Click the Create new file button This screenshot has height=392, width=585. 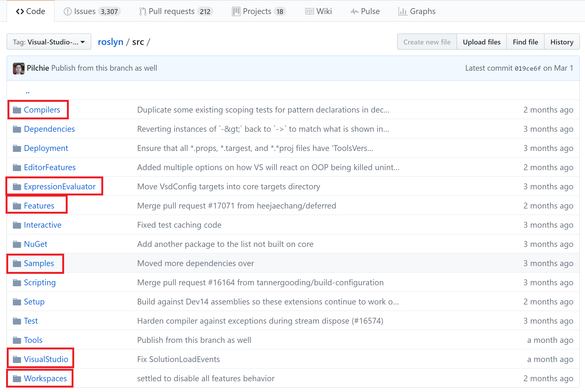[x=427, y=42]
